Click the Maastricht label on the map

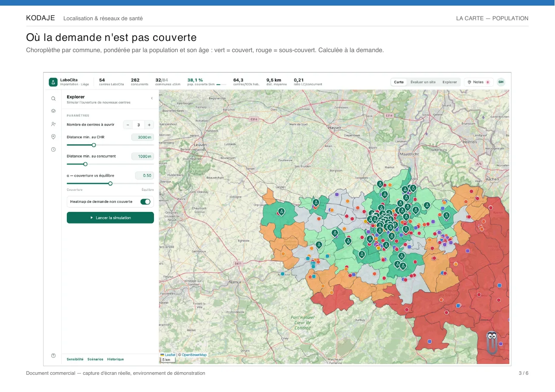click(409, 154)
